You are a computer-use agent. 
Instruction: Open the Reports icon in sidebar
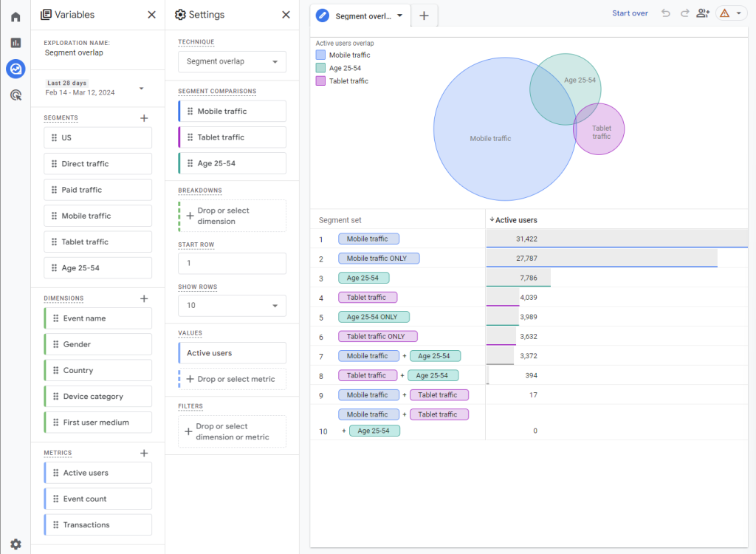click(16, 43)
